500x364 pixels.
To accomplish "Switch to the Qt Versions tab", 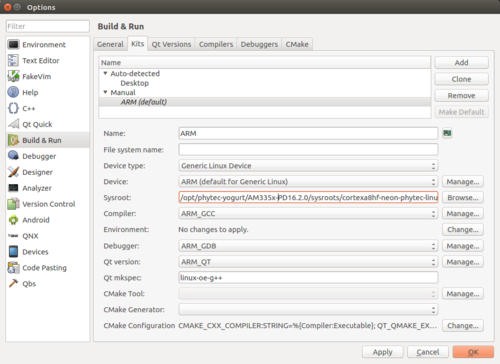I will 171,44.
